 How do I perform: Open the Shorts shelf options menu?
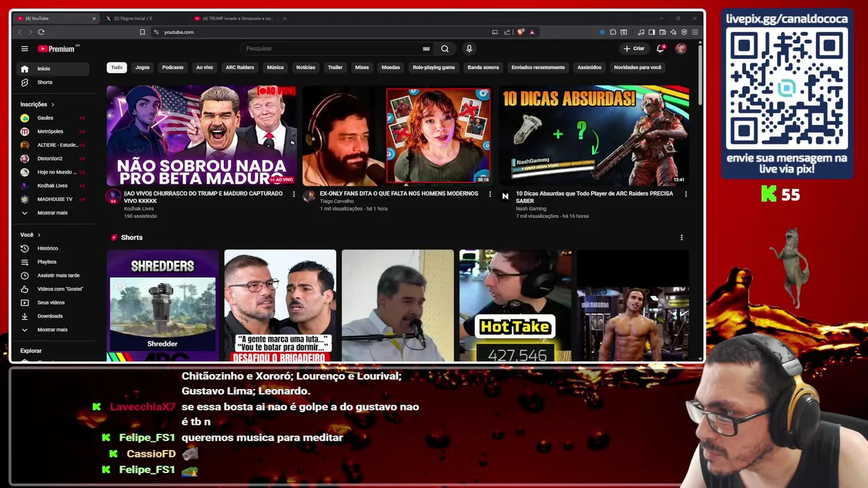[x=682, y=237]
